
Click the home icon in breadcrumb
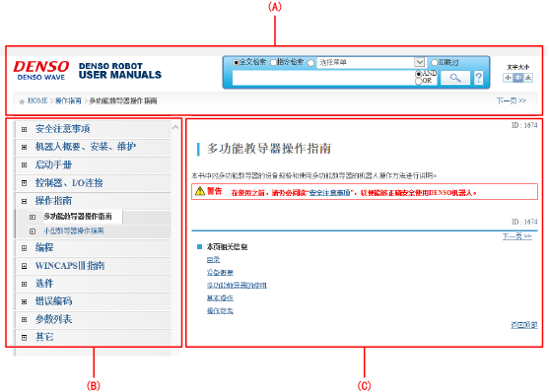pyautogui.click(x=22, y=101)
